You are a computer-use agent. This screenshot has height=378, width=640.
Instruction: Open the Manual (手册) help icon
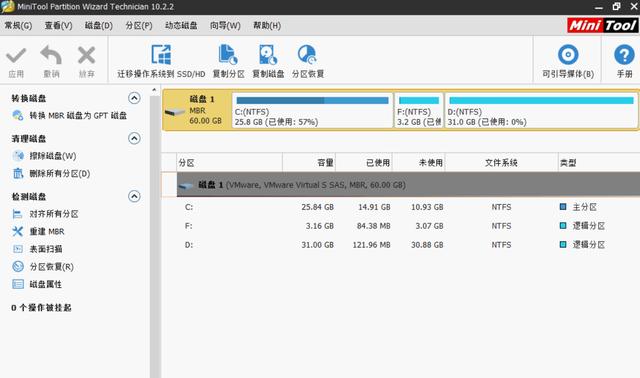(x=624, y=61)
